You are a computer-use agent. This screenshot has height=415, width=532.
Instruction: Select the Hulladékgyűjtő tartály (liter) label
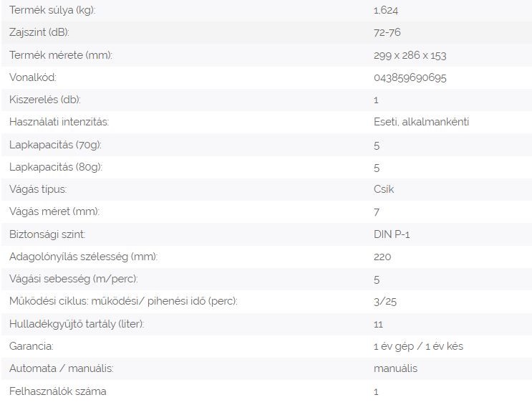click(77, 324)
